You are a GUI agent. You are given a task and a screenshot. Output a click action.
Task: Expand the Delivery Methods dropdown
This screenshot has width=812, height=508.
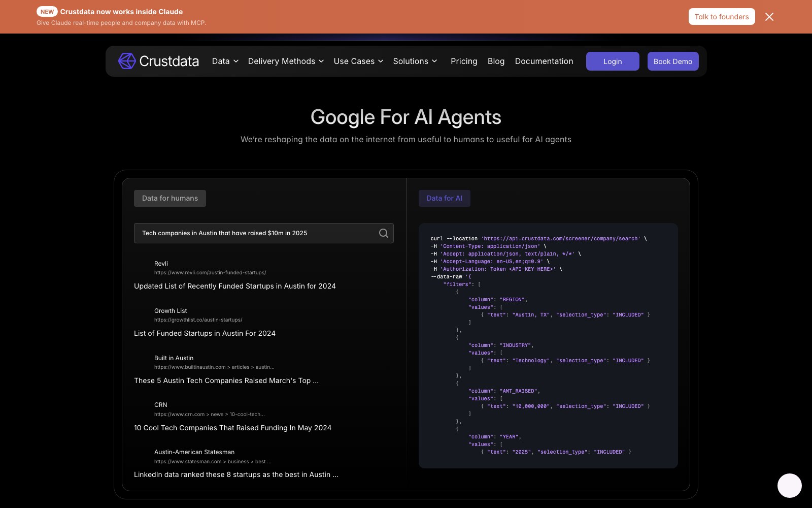pyautogui.click(x=286, y=61)
